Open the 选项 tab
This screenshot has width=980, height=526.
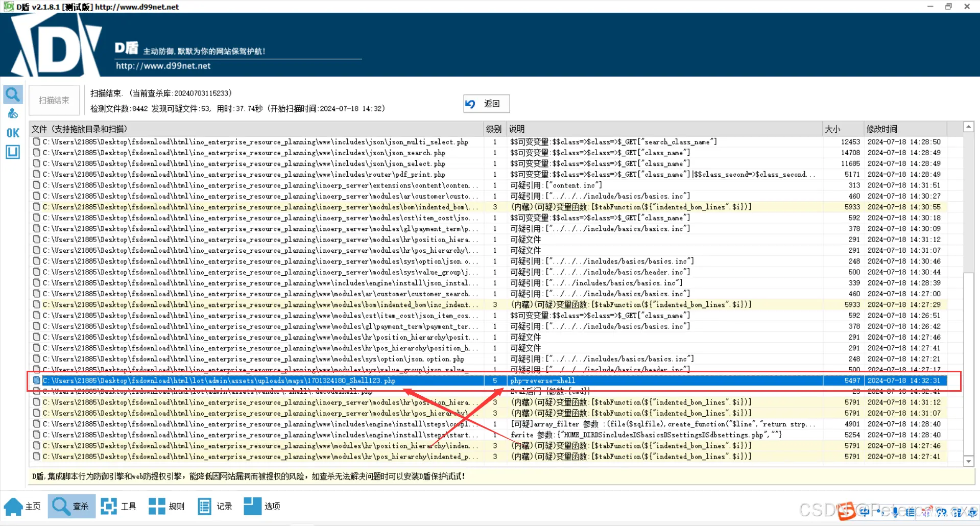coord(262,506)
